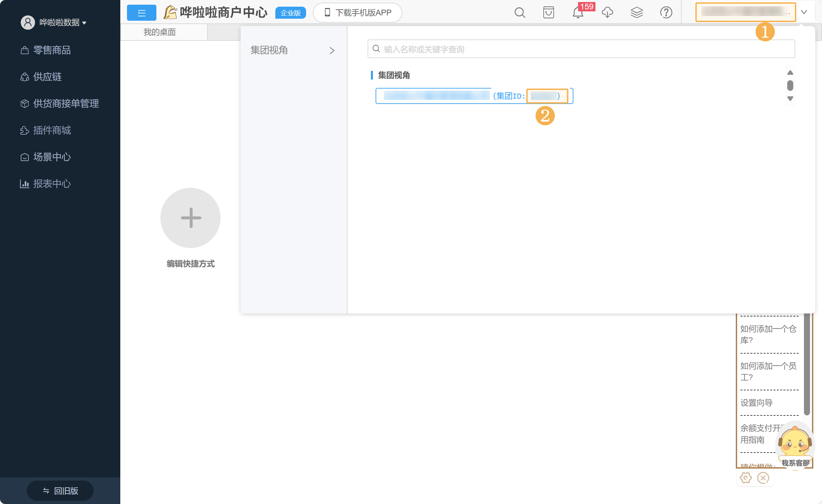Expand the 集团视角 category arrow
Screen dimensions: 822x504
332,50
